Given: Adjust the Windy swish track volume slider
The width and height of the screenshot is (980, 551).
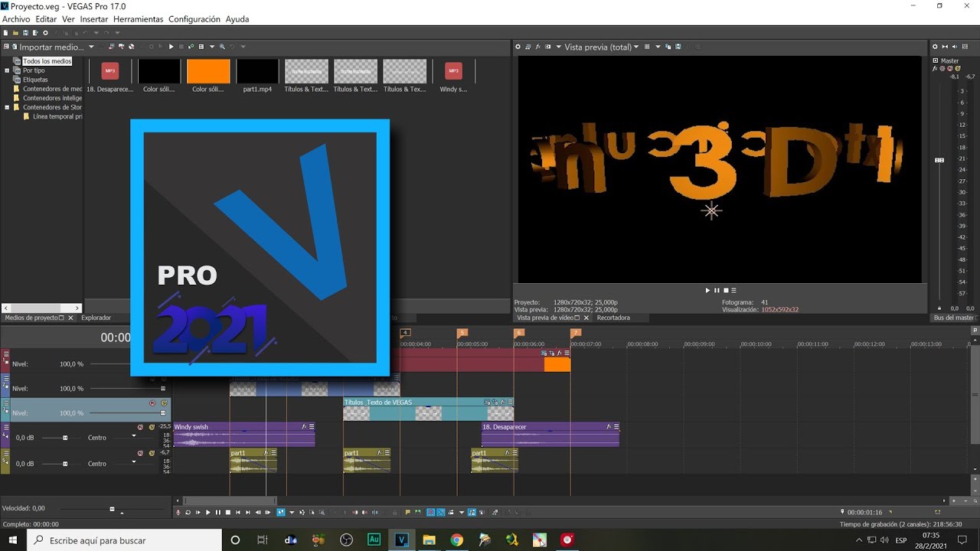Looking at the screenshot, I should click(x=65, y=438).
